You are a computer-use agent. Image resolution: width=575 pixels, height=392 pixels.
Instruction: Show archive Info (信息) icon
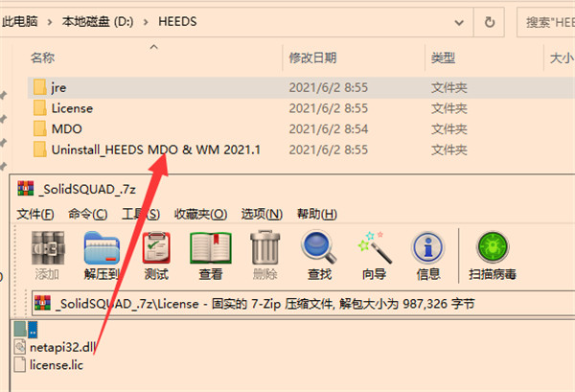tap(427, 247)
